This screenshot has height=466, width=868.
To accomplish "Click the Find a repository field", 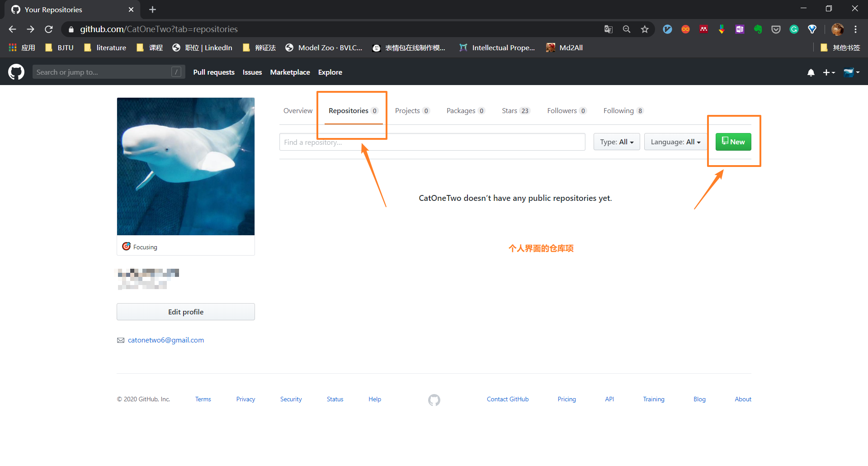I will click(x=432, y=142).
